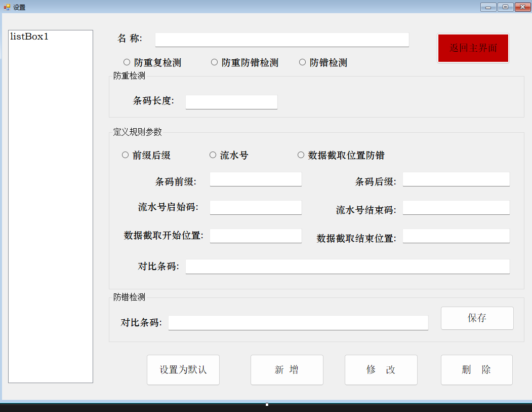Select the 前缀后缀 rule option
532x412 pixels.
pyautogui.click(x=126, y=155)
